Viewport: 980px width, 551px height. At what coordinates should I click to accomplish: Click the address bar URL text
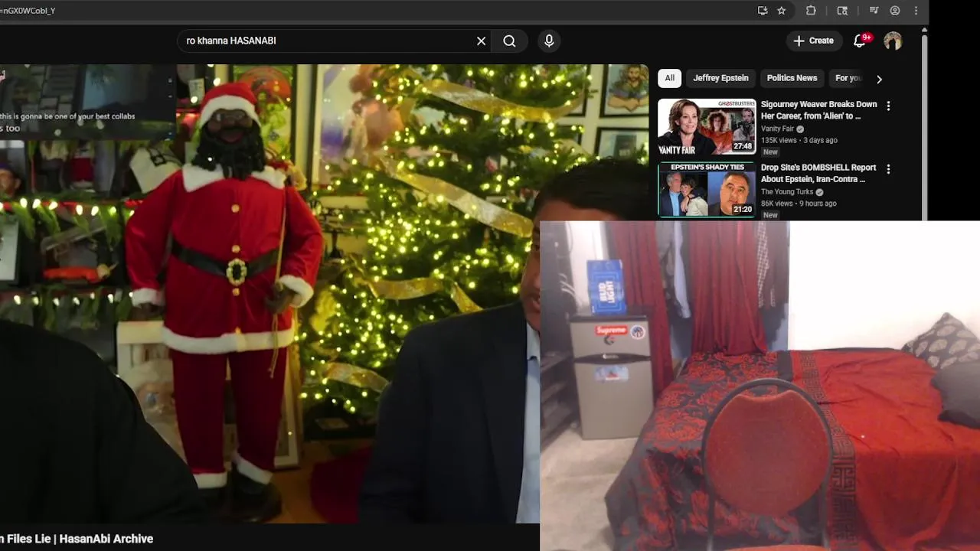pos(28,11)
